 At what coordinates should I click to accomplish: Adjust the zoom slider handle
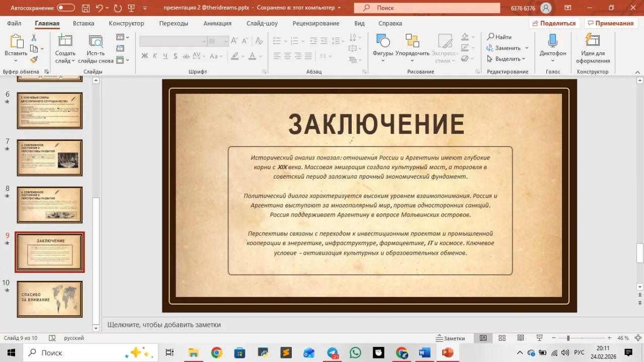click(568, 338)
